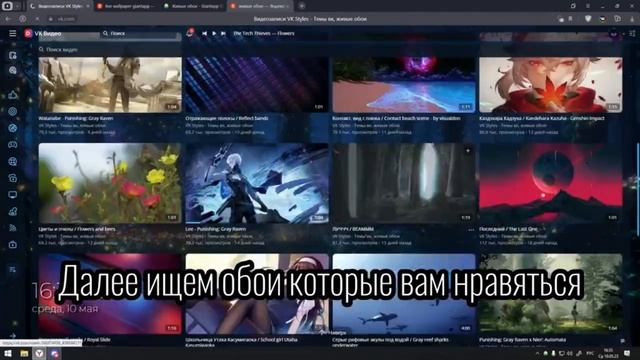Click the third icon in the left sidebar
The image size is (640, 360).
tap(13, 95)
